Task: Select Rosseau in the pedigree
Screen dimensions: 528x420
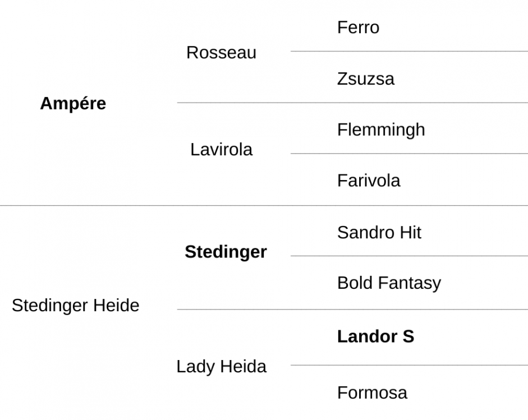Action: pos(221,53)
